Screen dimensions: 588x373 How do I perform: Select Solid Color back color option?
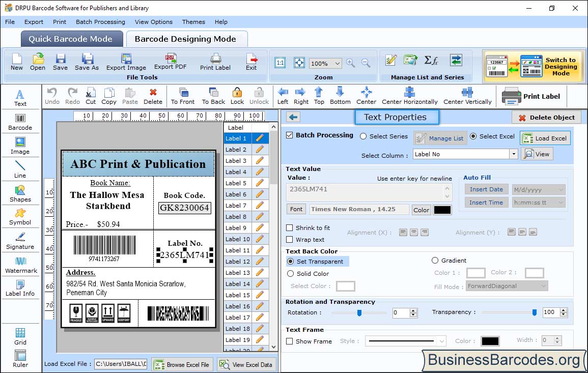[290, 274]
